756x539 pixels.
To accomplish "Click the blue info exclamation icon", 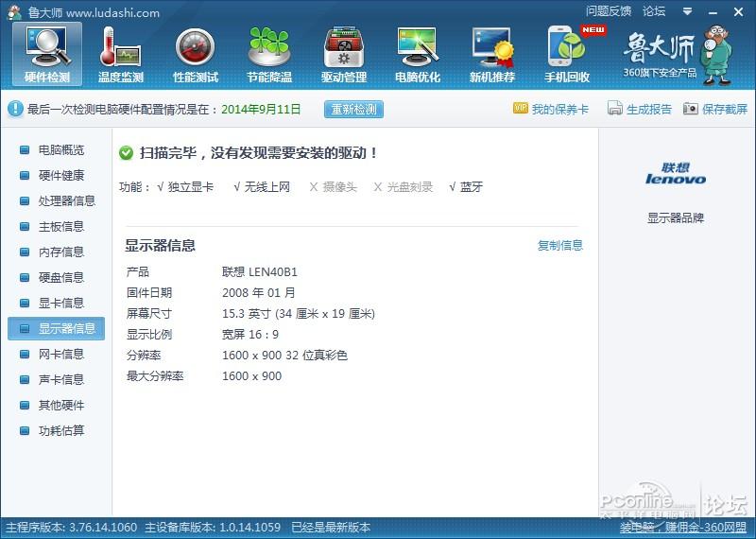I will [x=15, y=109].
